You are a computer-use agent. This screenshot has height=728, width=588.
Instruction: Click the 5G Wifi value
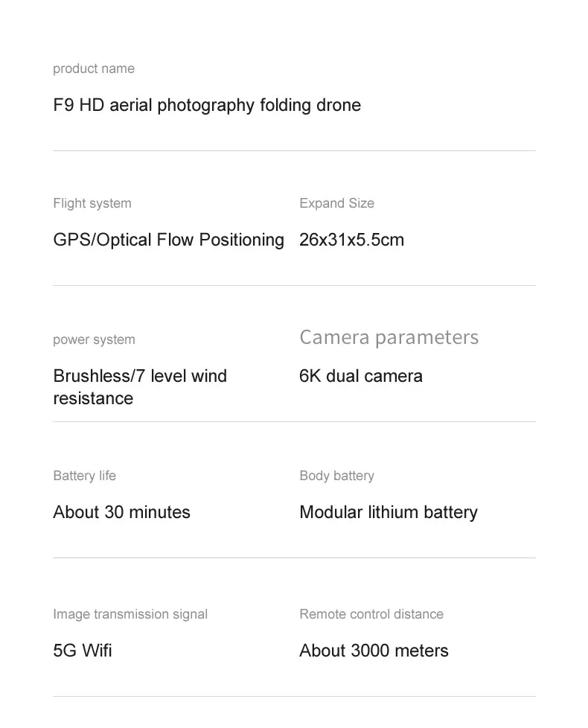point(83,651)
